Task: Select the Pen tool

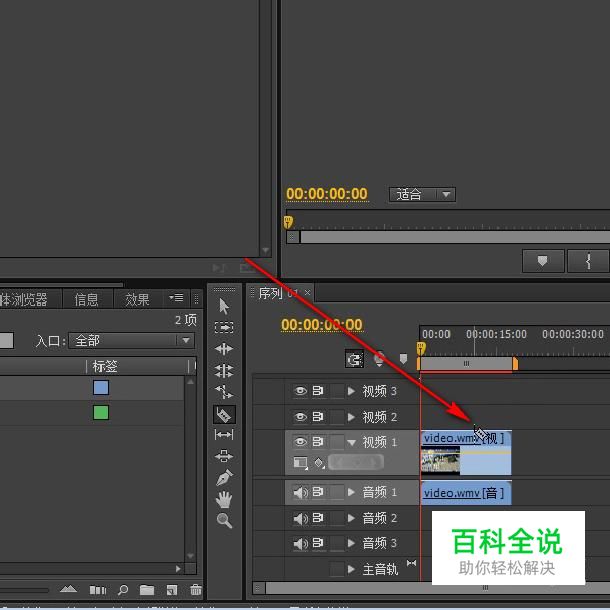Action: pos(224,477)
